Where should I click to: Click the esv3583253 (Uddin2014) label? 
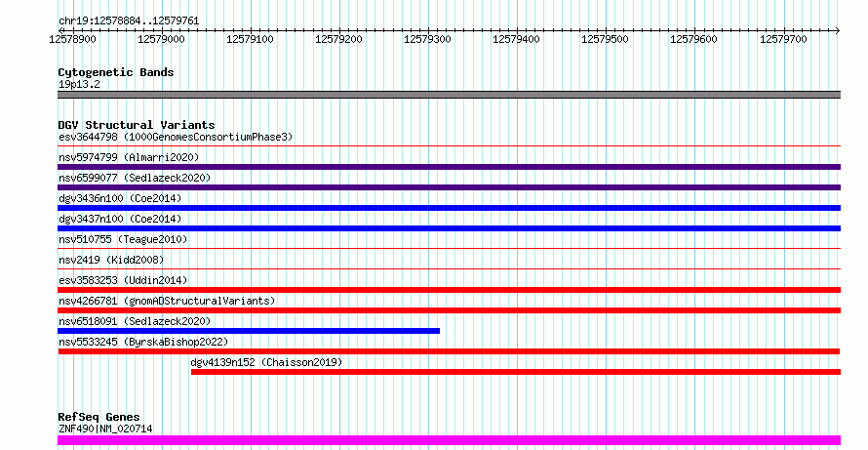click(123, 280)
